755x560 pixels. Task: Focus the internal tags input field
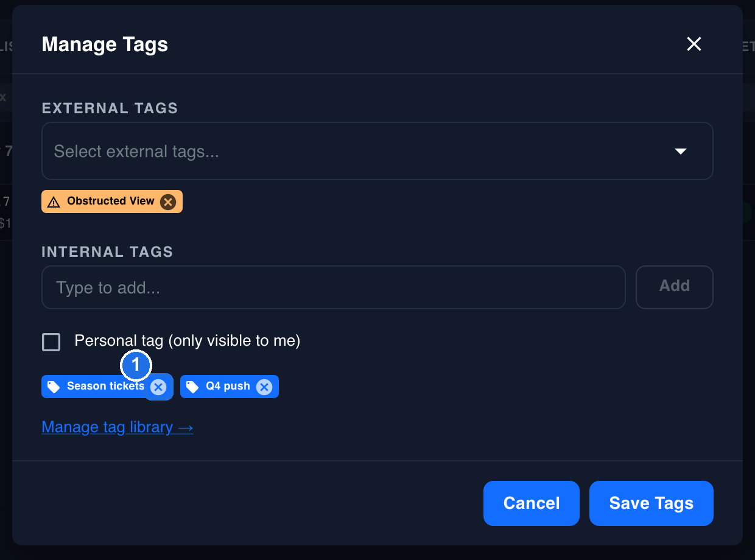[334, 287]
